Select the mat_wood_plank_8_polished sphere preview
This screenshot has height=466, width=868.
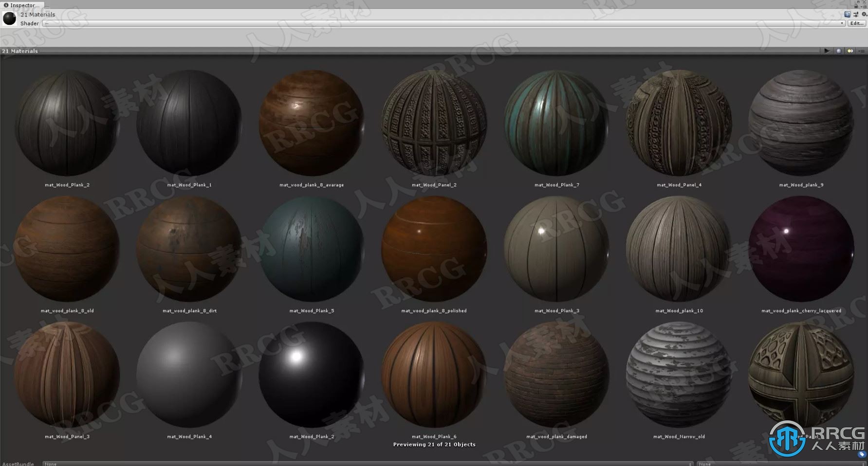[x=434, y=249]
